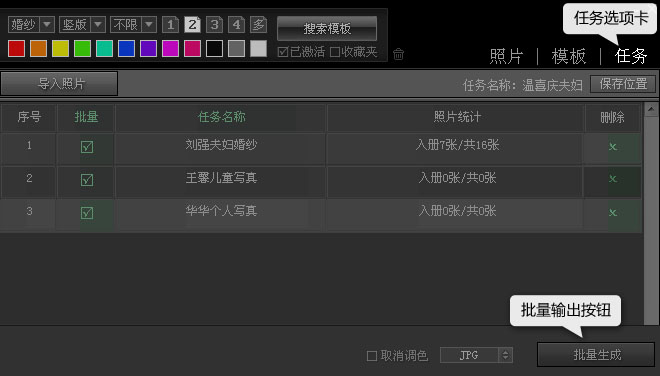The image size is (660, 376).
Task: Switch to the 任务 tab
Action: (631, 56)
